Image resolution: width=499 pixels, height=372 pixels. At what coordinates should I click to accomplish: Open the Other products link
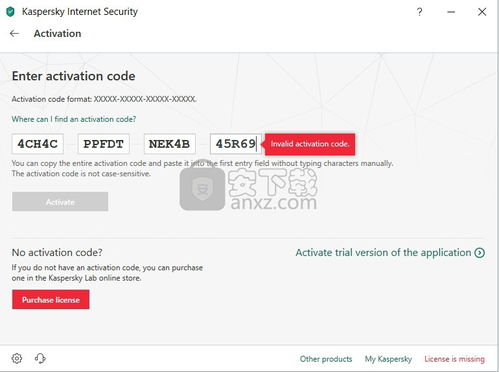(326, 359)
